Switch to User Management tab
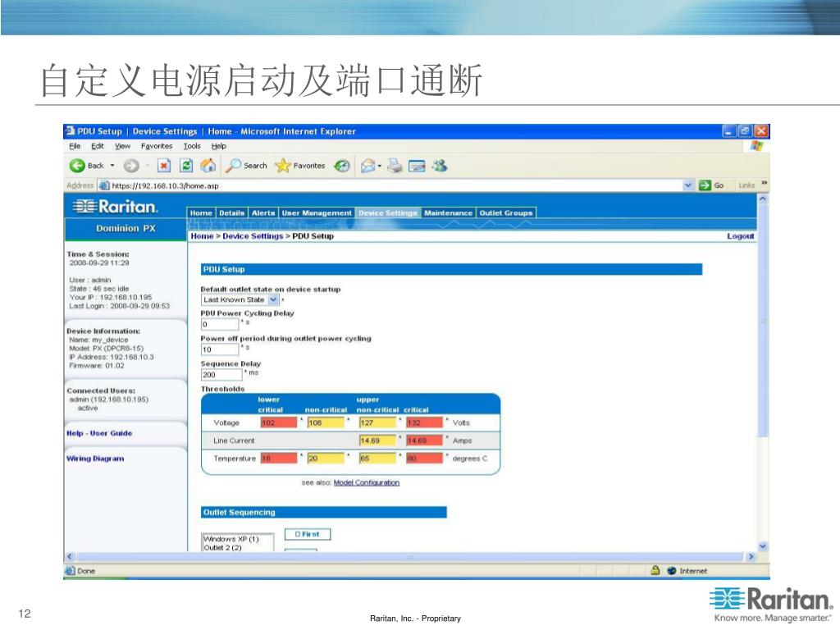 tap(317, 212)
